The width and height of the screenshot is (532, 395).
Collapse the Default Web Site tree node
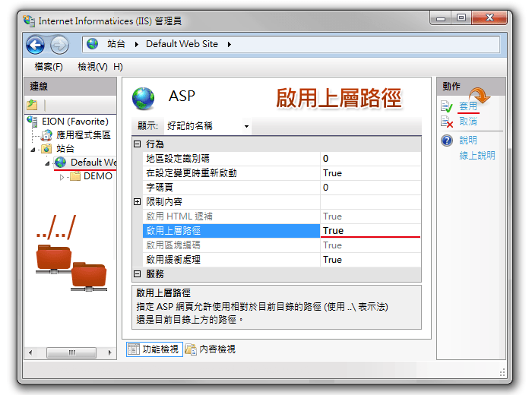tap(47, 163)
